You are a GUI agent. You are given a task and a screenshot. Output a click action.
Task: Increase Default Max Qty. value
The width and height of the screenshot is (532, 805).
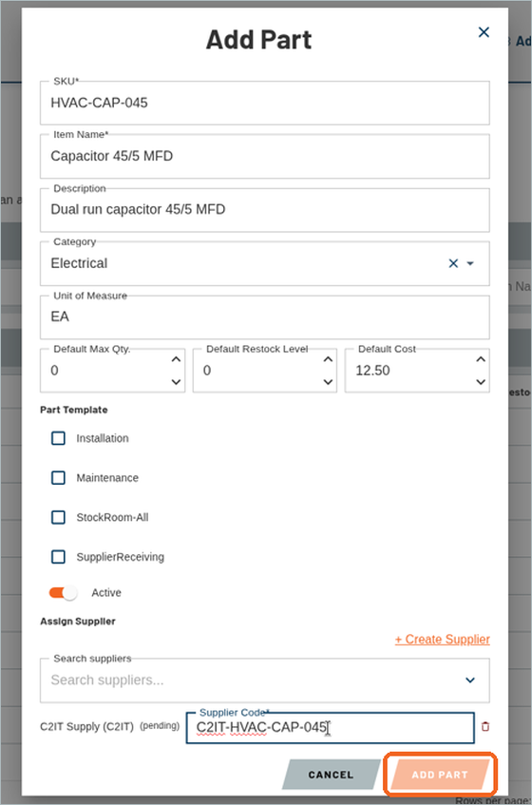(x=176, y=359)
